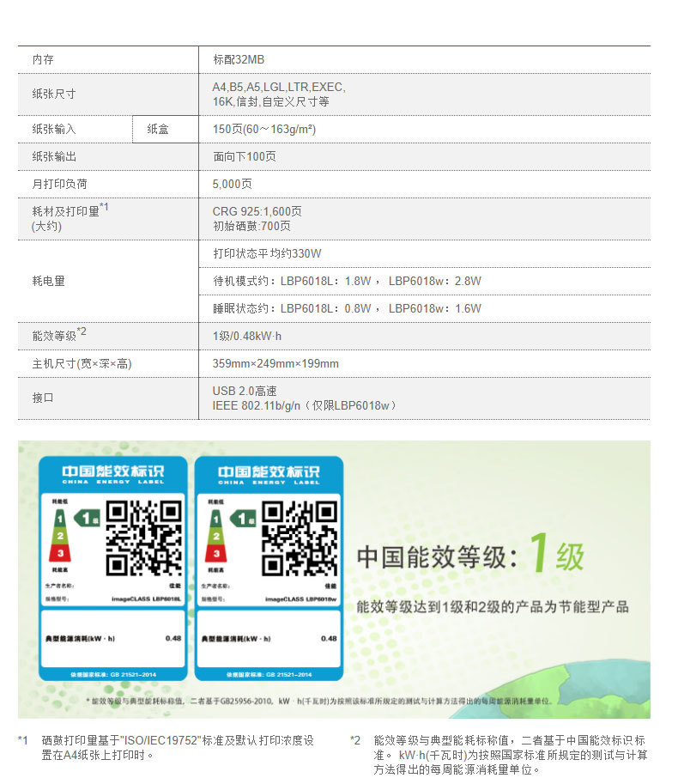The image size is (678, 784).
Task: Click QR code on LBP6018w energy label
Action: tap(300, 538)
